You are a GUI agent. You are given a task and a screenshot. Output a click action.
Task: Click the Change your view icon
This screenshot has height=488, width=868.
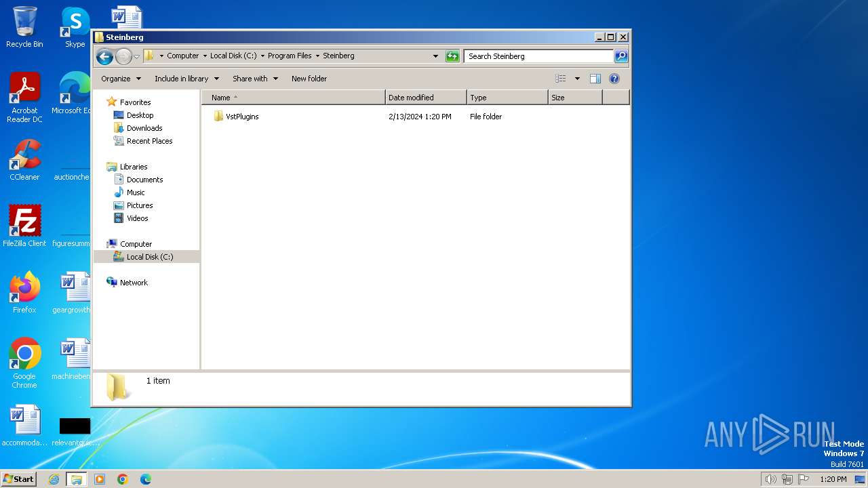coord(560,79)
